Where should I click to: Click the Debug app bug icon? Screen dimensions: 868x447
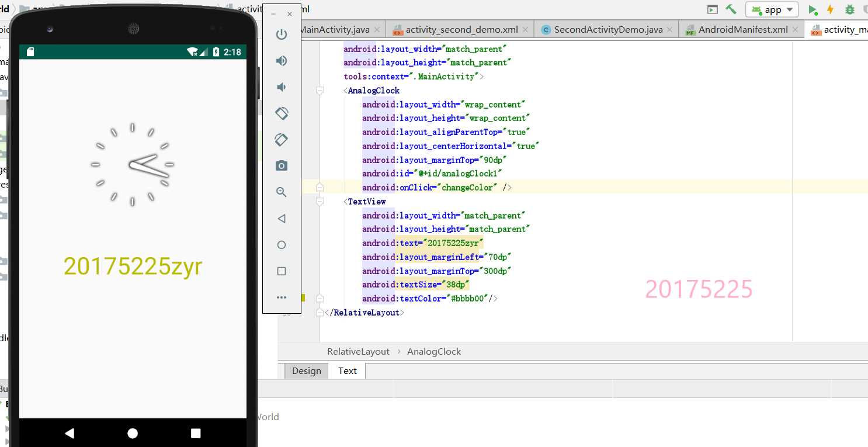pyautogui.click(x=850, y=9)
